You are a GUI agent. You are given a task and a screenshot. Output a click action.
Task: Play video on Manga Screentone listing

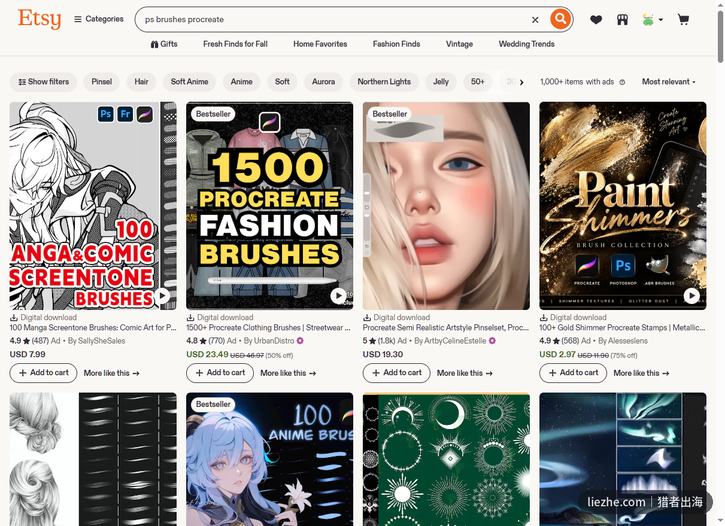tap(162, 296)
